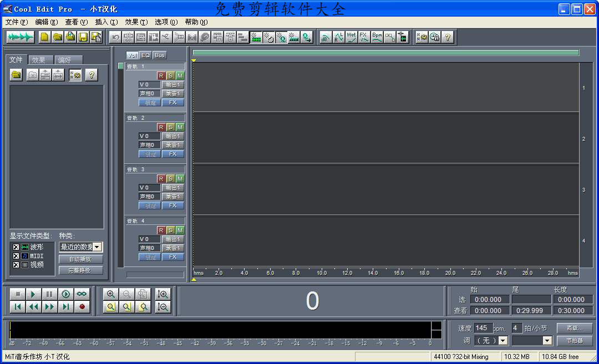Arm track 1 for recording (R)
This screenshot has height=364, width=599.
(x=161, y=75)
